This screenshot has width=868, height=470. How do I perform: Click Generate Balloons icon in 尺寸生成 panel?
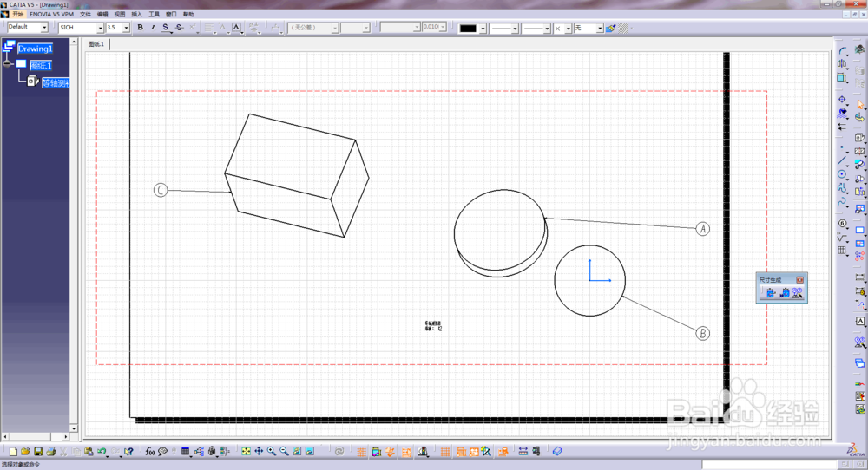[797, 293]
